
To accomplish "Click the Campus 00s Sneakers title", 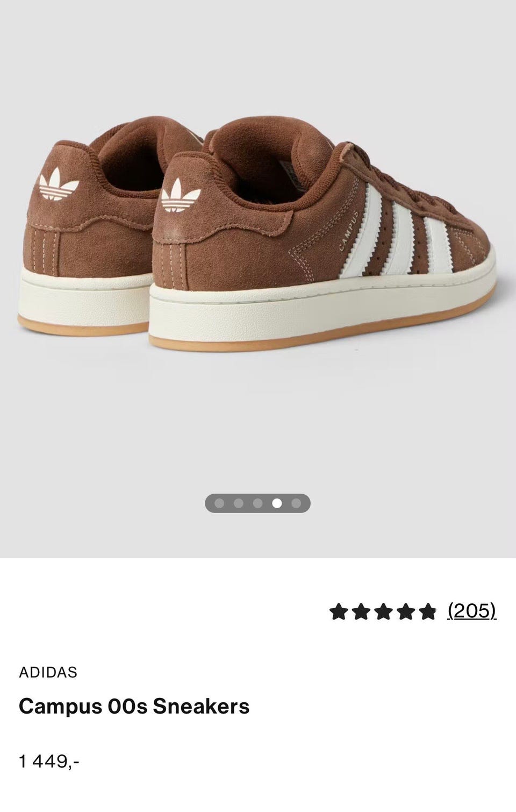I will [134, 706].
